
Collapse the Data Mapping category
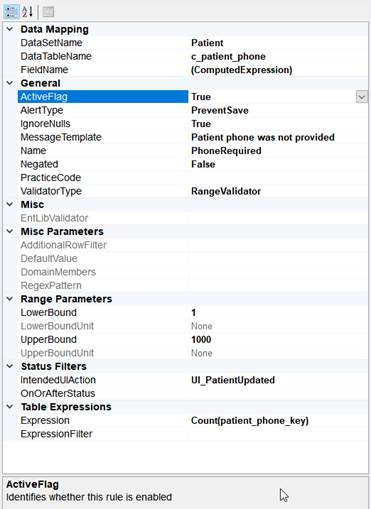click(x=10, y=29)
